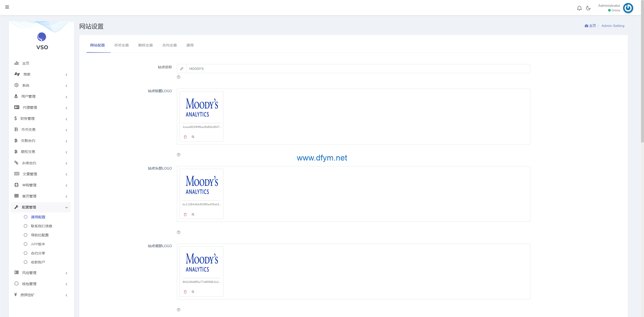Image resolution: width=644 pixels, height=317 pixels.
Task: Click the 代理管理 ID card icon
Action: click(x=17, y=107)
